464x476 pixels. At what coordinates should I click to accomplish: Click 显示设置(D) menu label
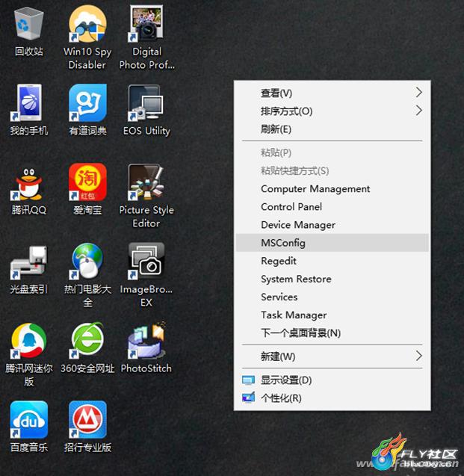pyautogui.click(x=286, y=380)
